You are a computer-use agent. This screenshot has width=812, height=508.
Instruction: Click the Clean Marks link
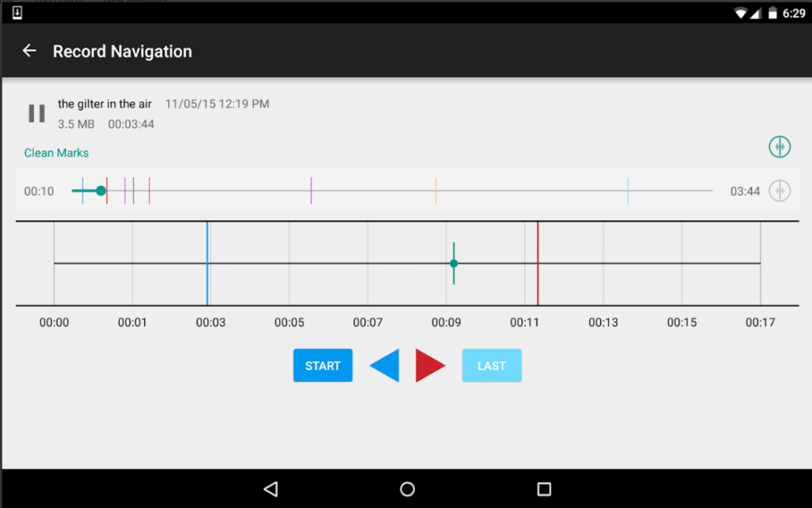tap(56, 152)
